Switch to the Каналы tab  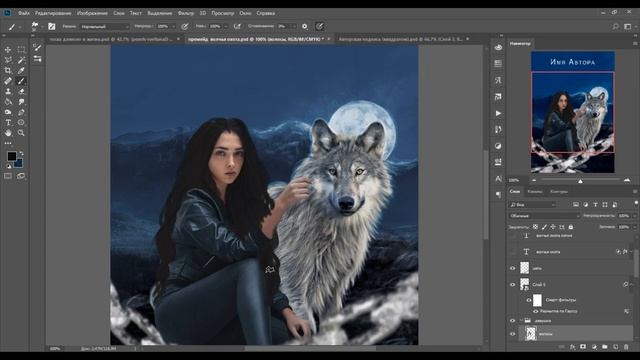pos(535,191)
